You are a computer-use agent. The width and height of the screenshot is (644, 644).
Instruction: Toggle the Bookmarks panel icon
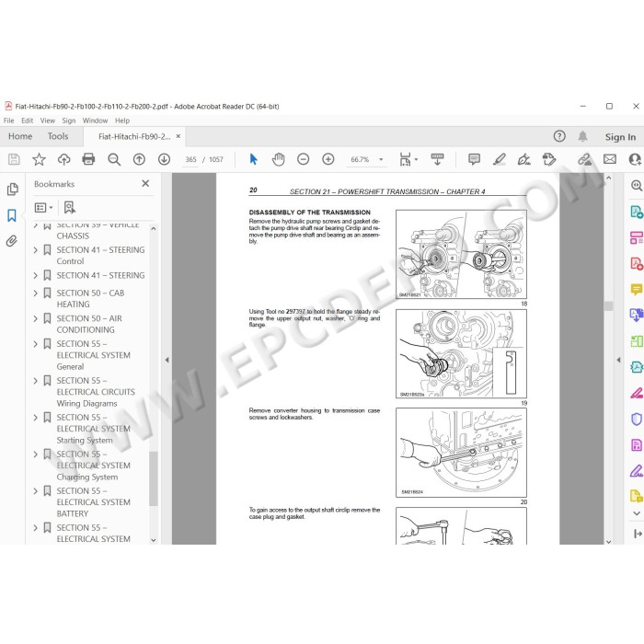click(12, 215)
